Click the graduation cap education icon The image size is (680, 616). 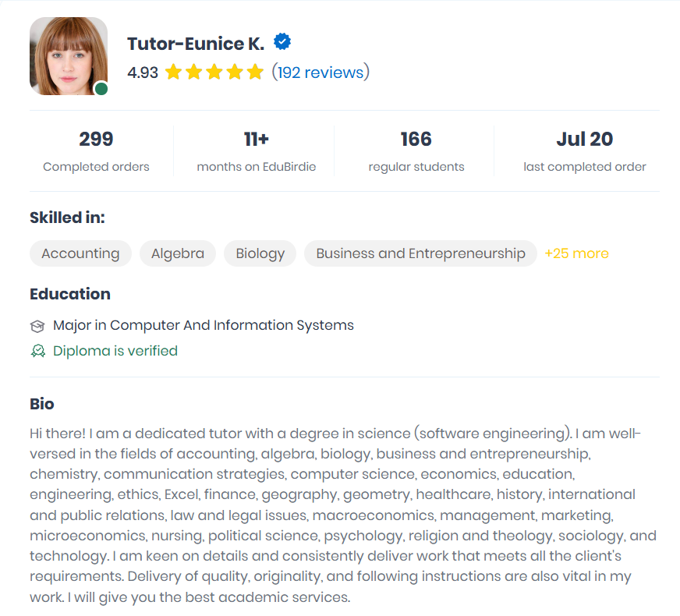[x=37, y=326]
